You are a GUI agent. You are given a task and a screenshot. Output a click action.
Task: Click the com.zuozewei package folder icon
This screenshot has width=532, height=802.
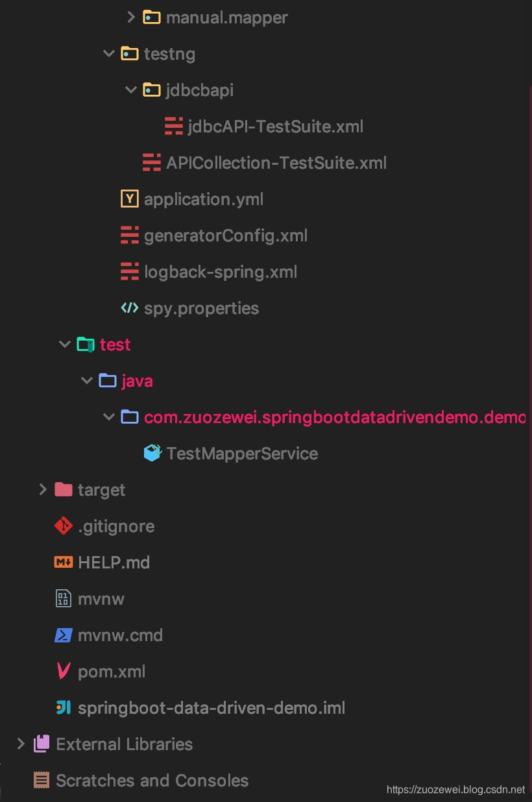tap(129, 417)
